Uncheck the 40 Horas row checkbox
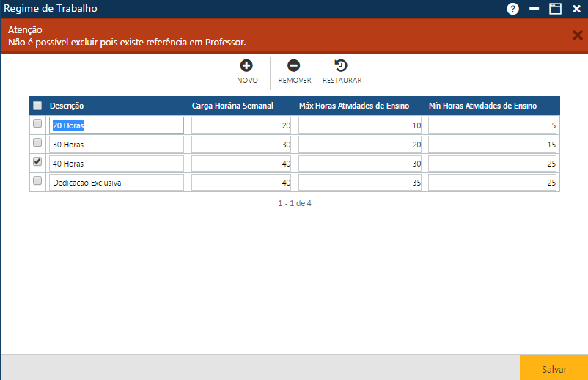588x380 pixels. [x=37, y=162]
